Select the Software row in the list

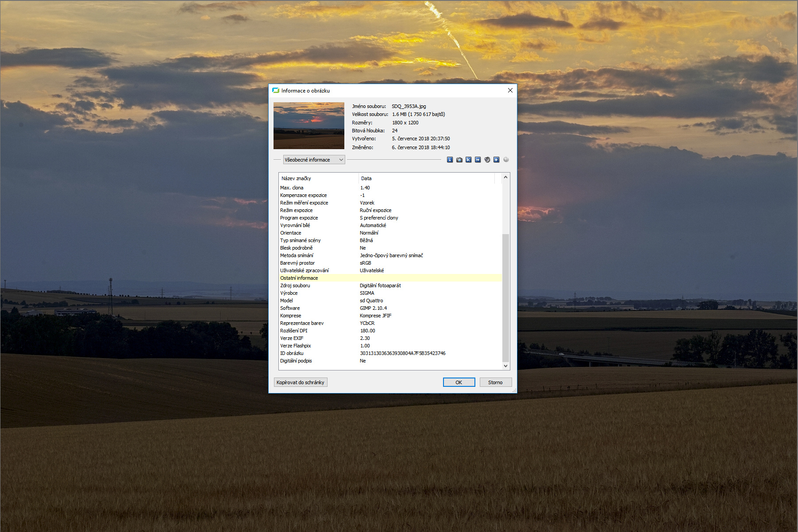[x=290, y=308]
